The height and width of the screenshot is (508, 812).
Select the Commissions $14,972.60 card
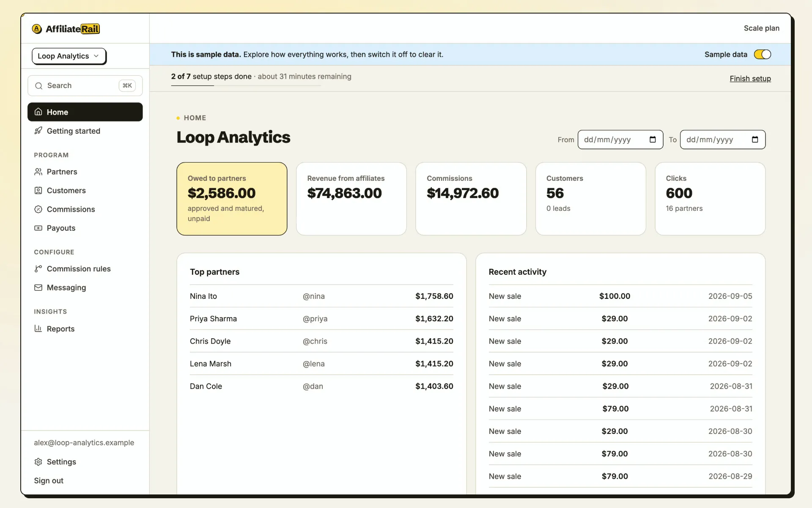pyautogui.click(x=471, y=199)
